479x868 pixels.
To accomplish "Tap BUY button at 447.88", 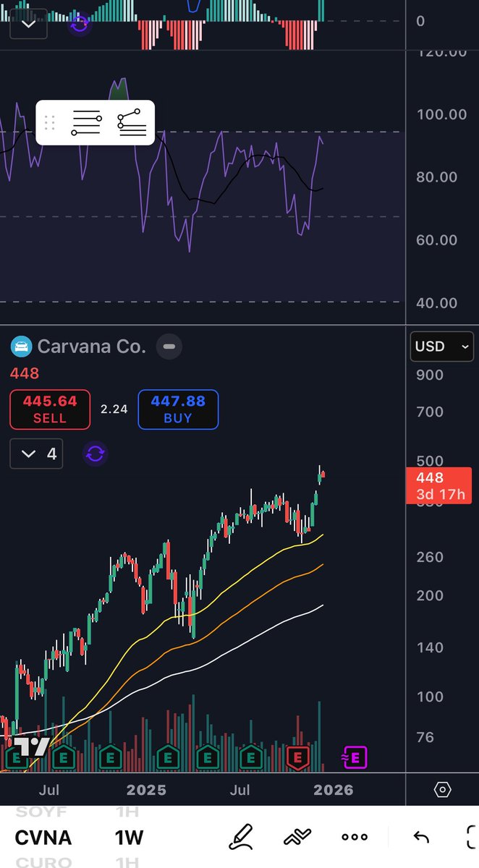I will tap(178, 409).
